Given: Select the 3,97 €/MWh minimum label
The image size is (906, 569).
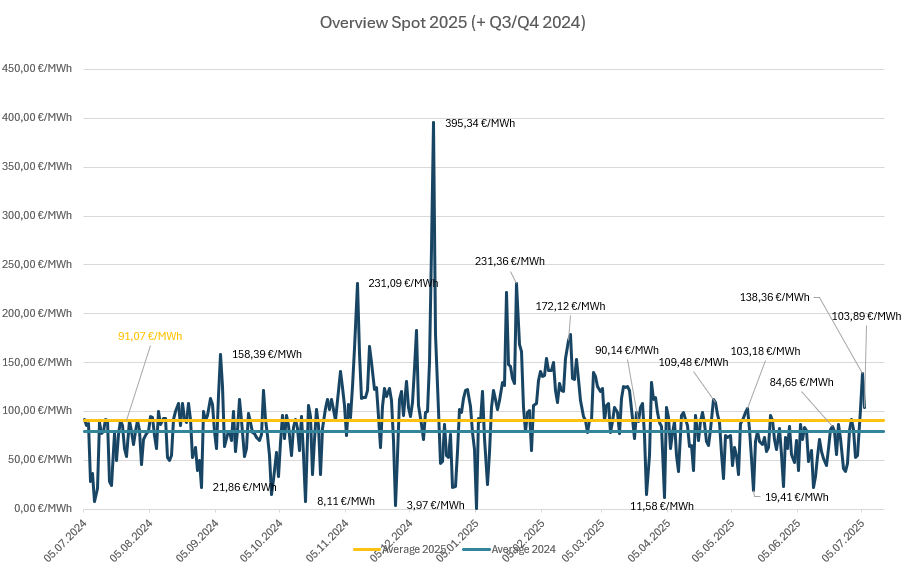Looking at the screenshot, I should [438, 505].
